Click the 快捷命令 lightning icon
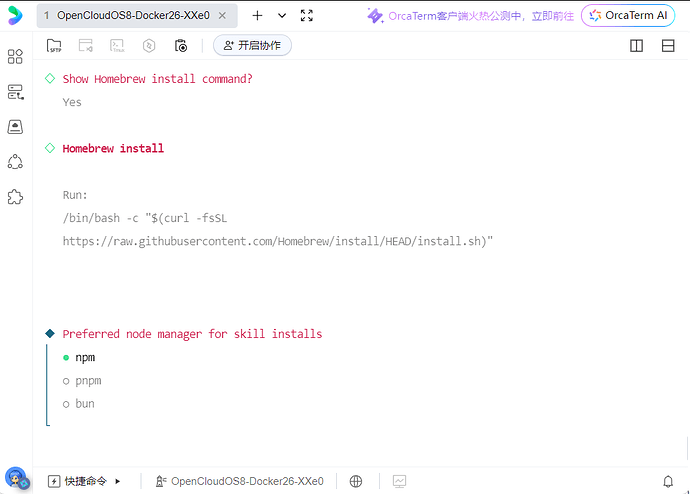Image resolution: width=690 pixels, height=494 pixels. (54, 481)
